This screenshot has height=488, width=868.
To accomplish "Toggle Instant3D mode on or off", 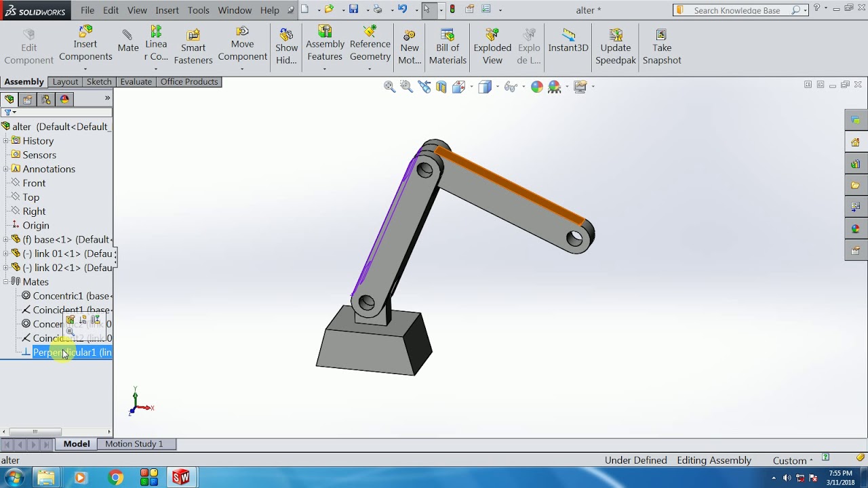I will point(568,41).
